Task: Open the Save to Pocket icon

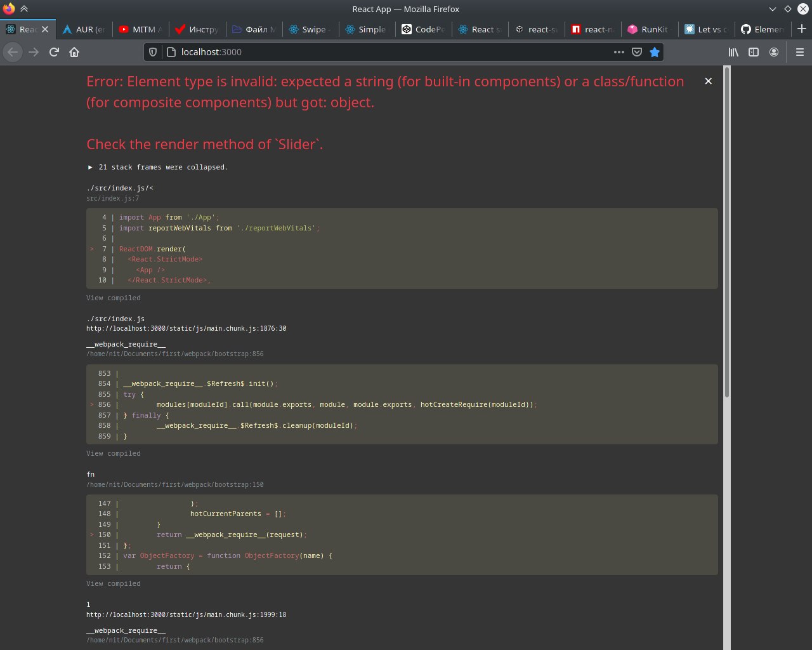Action: coord(637,52)
